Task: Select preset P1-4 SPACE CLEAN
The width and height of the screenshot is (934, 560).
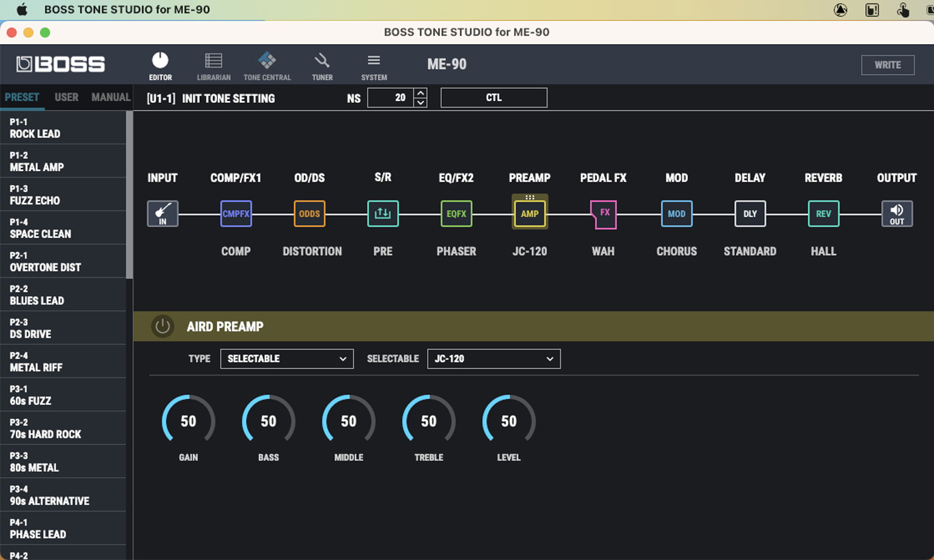Action: tap(63, 228)
